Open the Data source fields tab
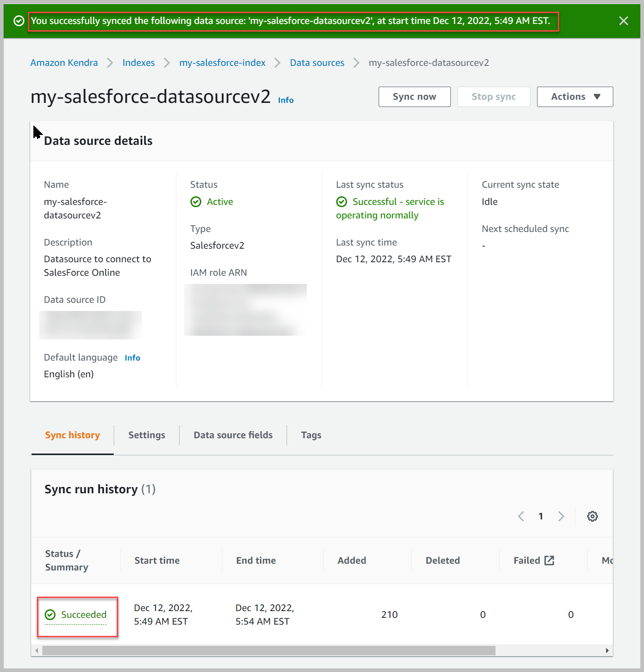The height and width of the screenshot is (672, 644). [233, 435]
